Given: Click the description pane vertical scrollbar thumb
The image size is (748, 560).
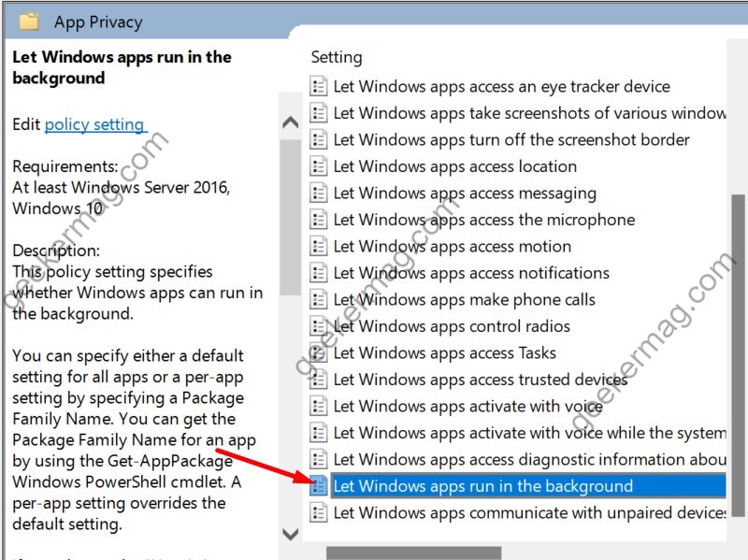Looking at the screenshot, I should point(291,217).
